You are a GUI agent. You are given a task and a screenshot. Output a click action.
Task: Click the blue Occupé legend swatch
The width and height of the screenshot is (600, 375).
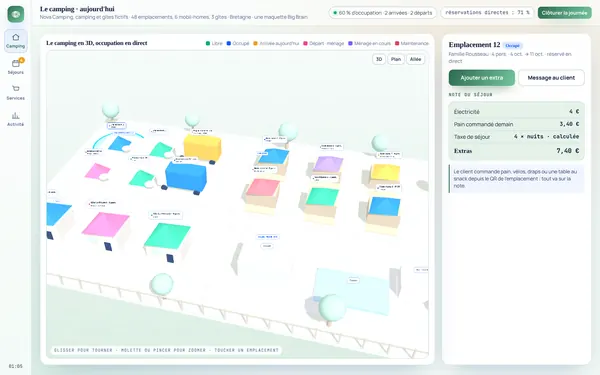coord(228,43)
